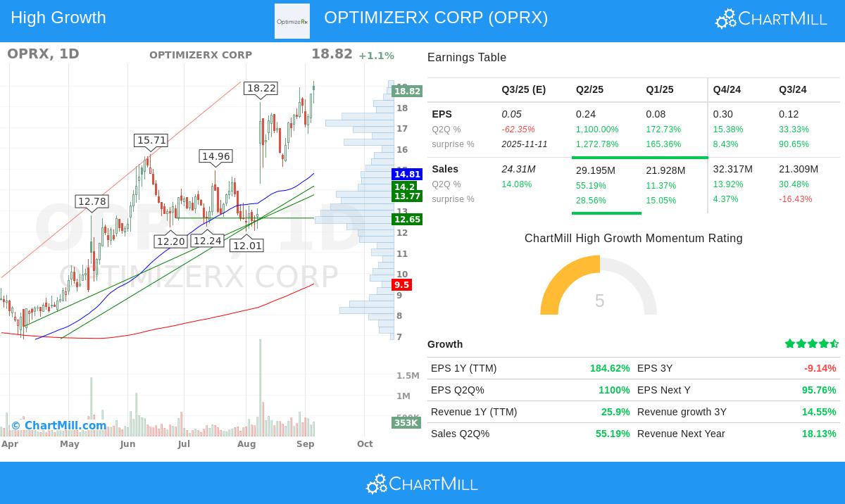The image size is (845, 504).
Task: Click the 12.20 price annotation label
Action: (x=171, y=241)
